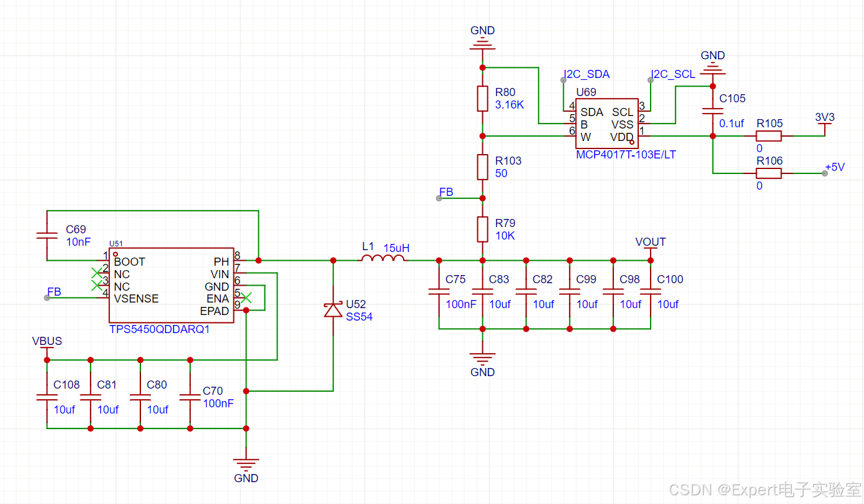Click the U69 designator text

pos(586,92)
